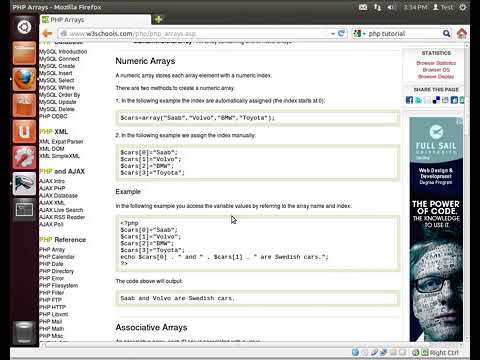Image resolution: width=480 pixels, height=360 pixels.
Task: Open the MySQL Where link
Action: (x=57, y=88)
